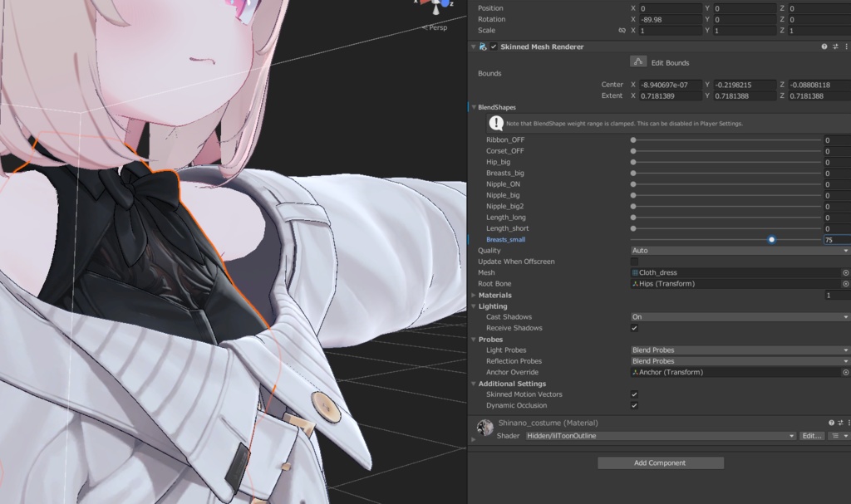Open the Reflection Probes dropdown
The height and width of the screenshot is (504, 851).
(x=740, y=361)
